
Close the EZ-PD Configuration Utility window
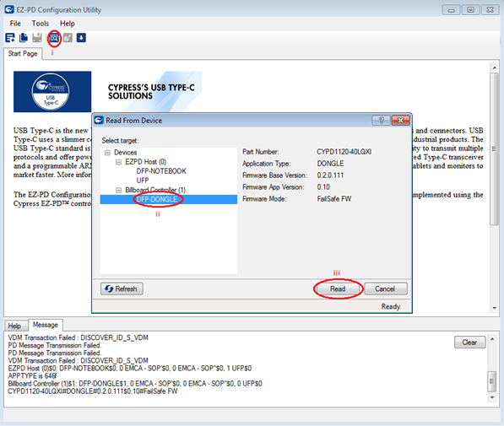coord(490,10)
